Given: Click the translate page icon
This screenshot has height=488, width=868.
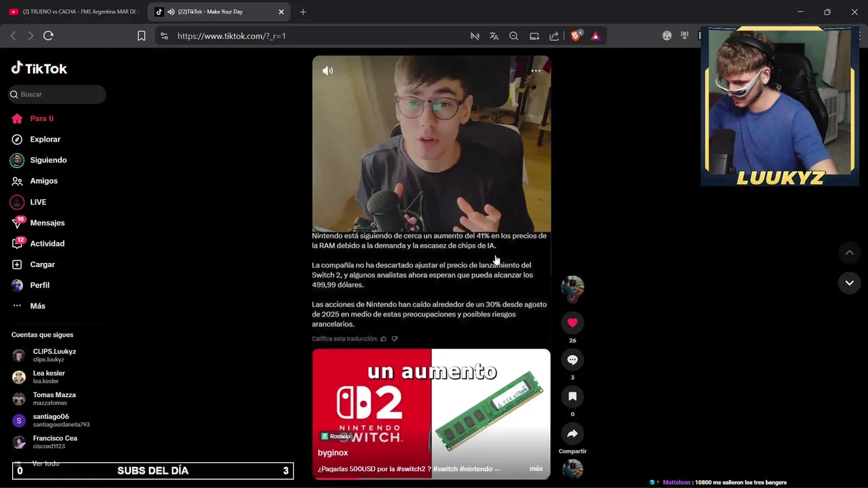Looking at the screenshot, I should (x=494, y=36).
